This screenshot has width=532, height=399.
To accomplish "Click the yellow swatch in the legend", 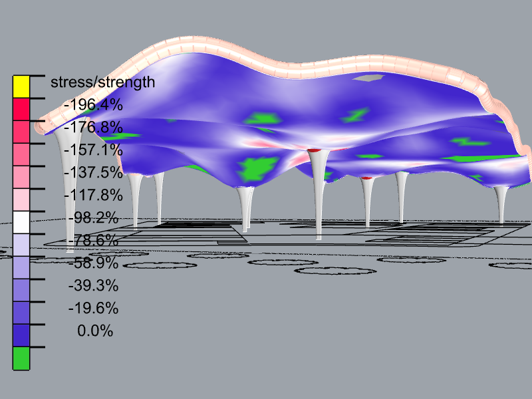I will click(x=21, y=86).
